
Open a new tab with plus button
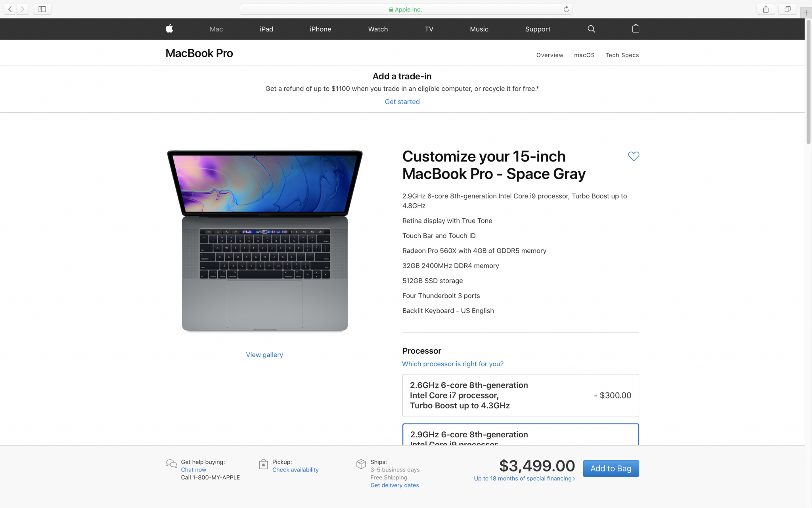click(806, 13)
